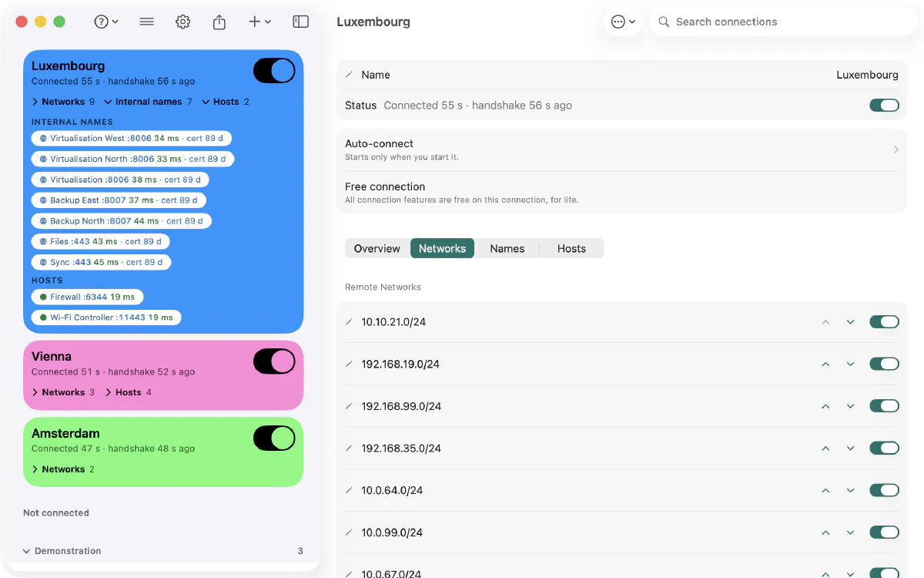Move 10.0.64.0/24 up with arrow

click(x=825, y=490)
